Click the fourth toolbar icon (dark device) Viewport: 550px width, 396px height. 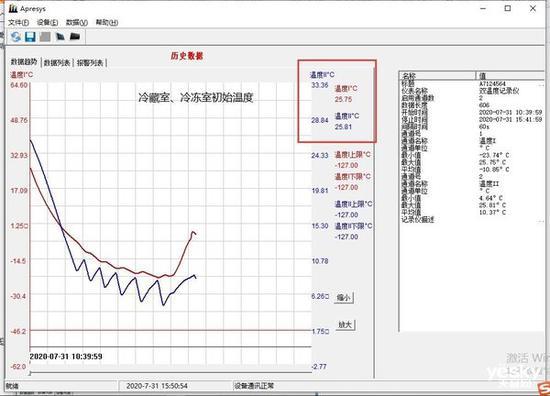pyautogui.click(x=60, y=36)
